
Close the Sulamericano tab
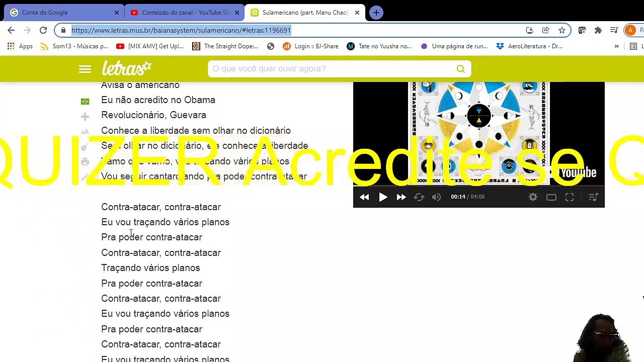[357, 13]
